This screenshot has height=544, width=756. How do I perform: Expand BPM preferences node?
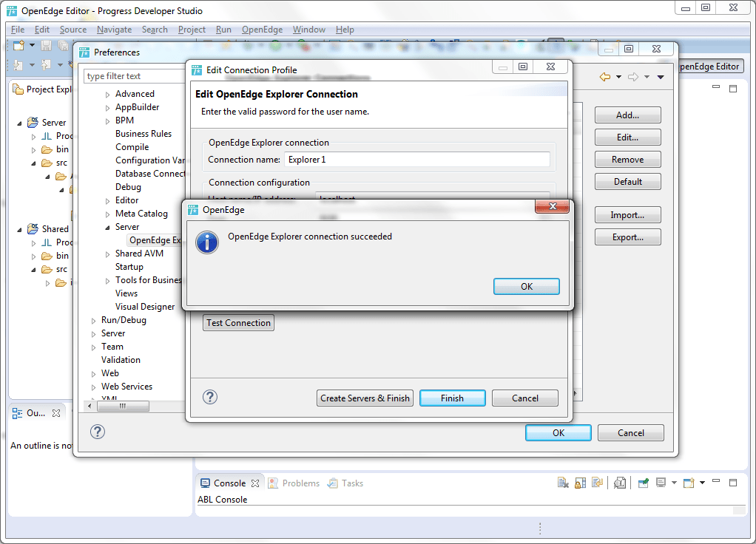pyautogui.click(x=107, y=121)
